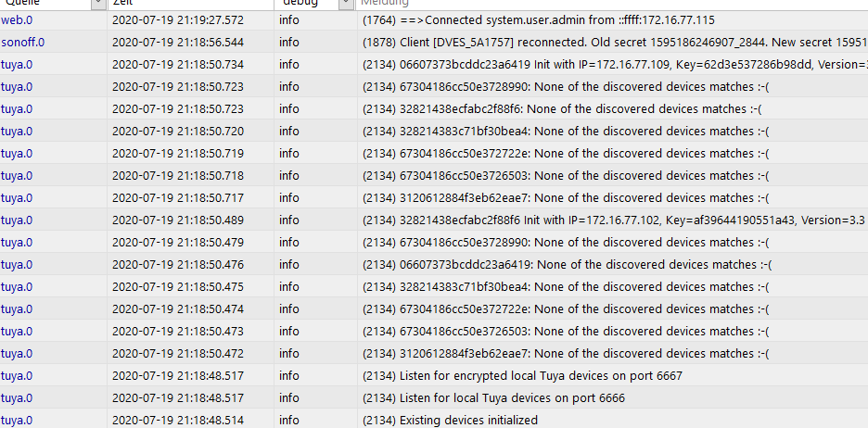Click the 'Existing devices initialized' message
The height and width of the screenshot is (428, 868).
(x=450, y=421)
